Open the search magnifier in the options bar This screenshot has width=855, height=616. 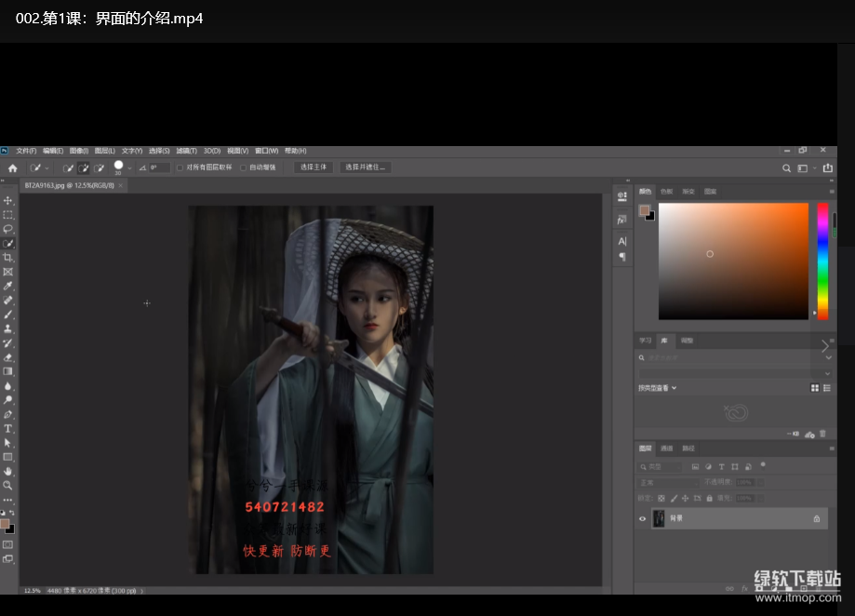(786, 167)
